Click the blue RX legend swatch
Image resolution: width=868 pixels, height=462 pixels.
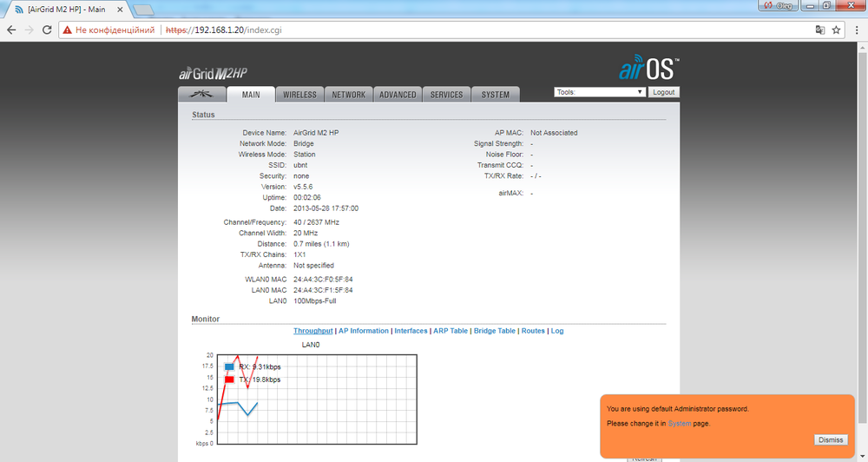click(229, 366)
